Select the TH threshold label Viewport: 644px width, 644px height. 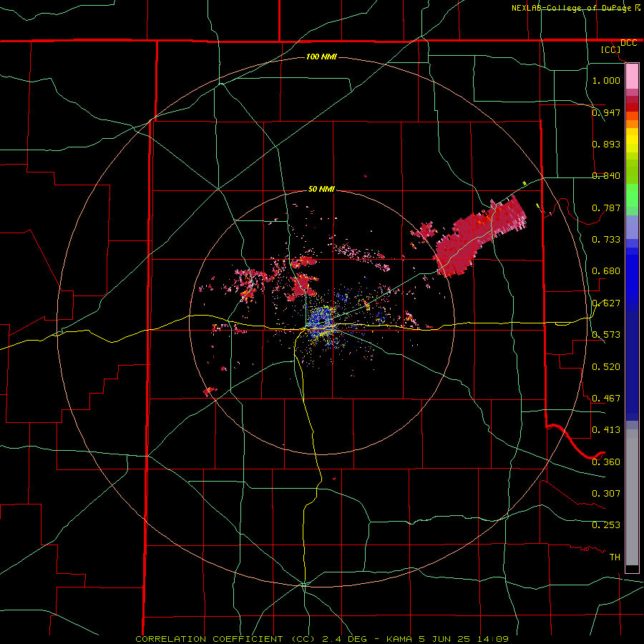[x=615, y=557]
